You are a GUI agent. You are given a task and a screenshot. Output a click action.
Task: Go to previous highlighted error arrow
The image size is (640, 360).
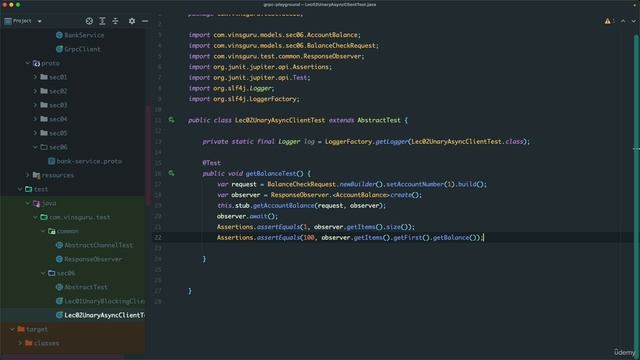tap(623, 21)
